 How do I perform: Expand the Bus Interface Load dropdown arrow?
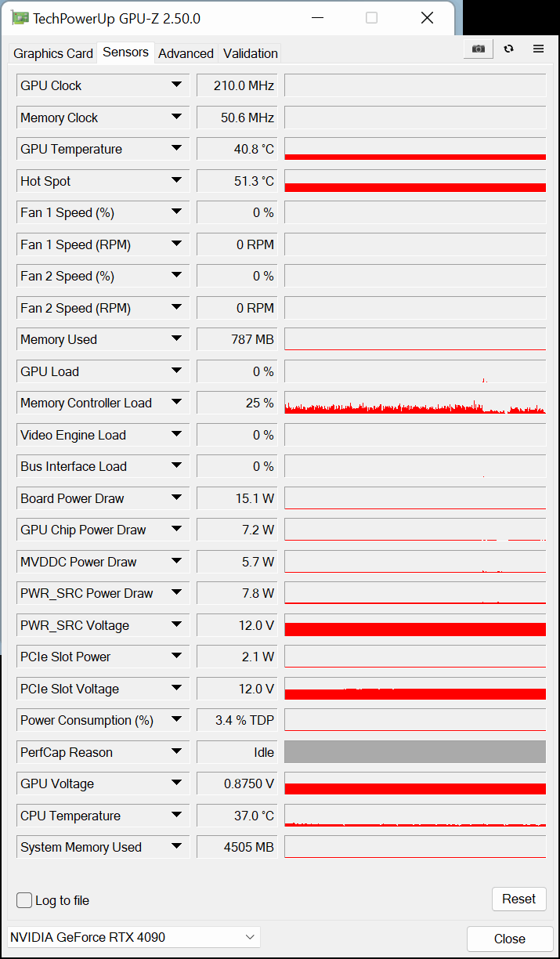click(177, 466)
